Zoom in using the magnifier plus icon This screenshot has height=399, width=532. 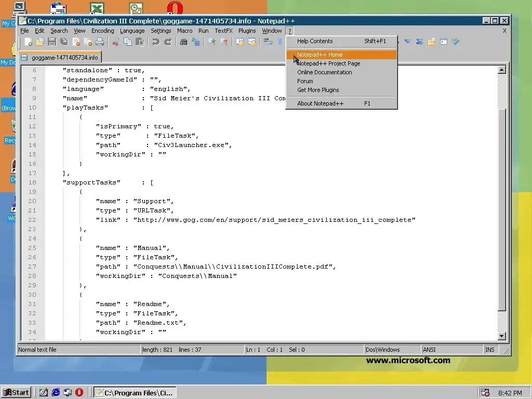[x=212, y=42]
